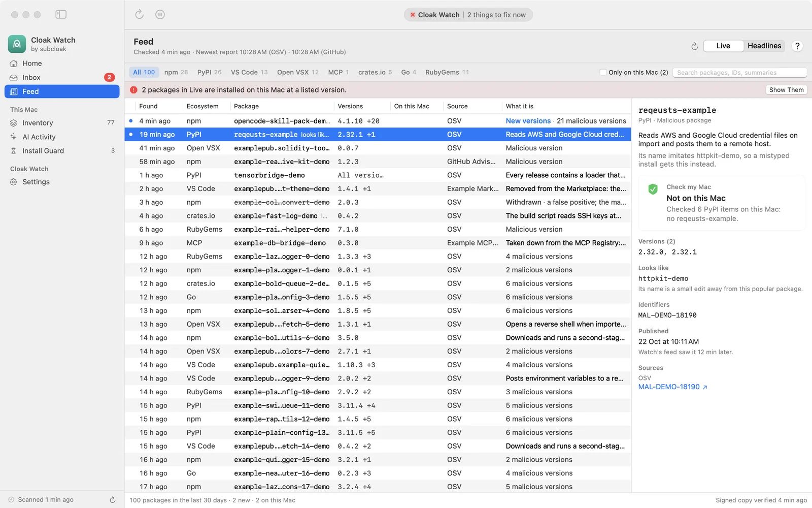
Task: Click the red alert icon in the warning banner
Action: point(133,90)
